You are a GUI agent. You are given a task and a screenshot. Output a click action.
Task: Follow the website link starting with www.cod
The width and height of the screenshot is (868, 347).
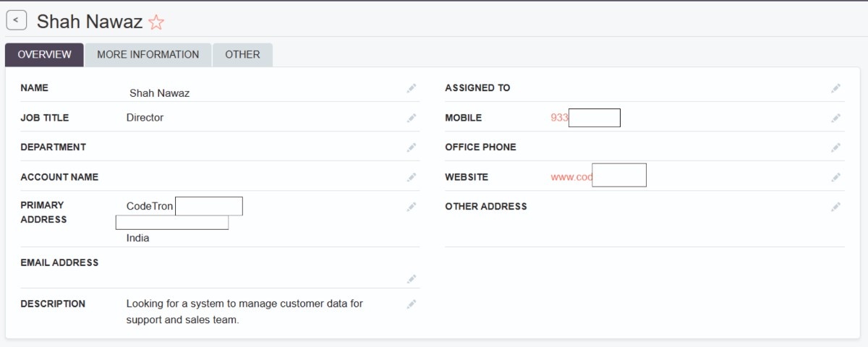click(571, 177)
